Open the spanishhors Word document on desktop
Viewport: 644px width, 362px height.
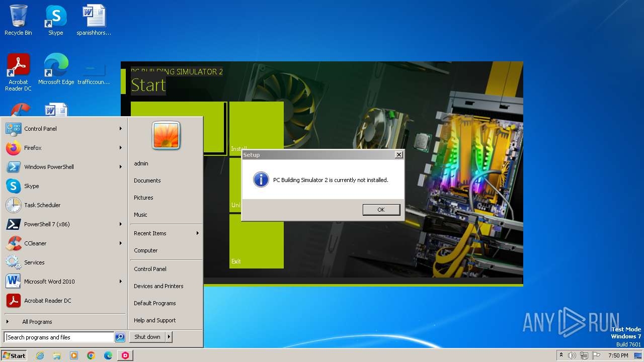94,20
